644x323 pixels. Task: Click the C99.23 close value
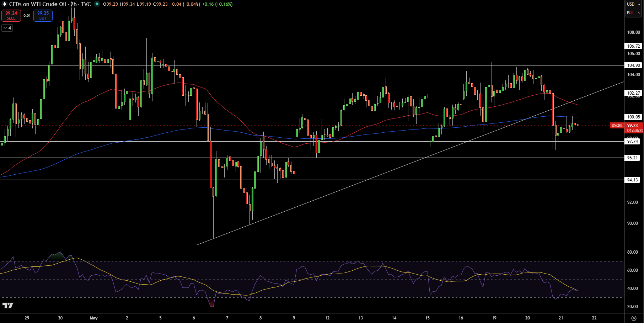point(160,4)
